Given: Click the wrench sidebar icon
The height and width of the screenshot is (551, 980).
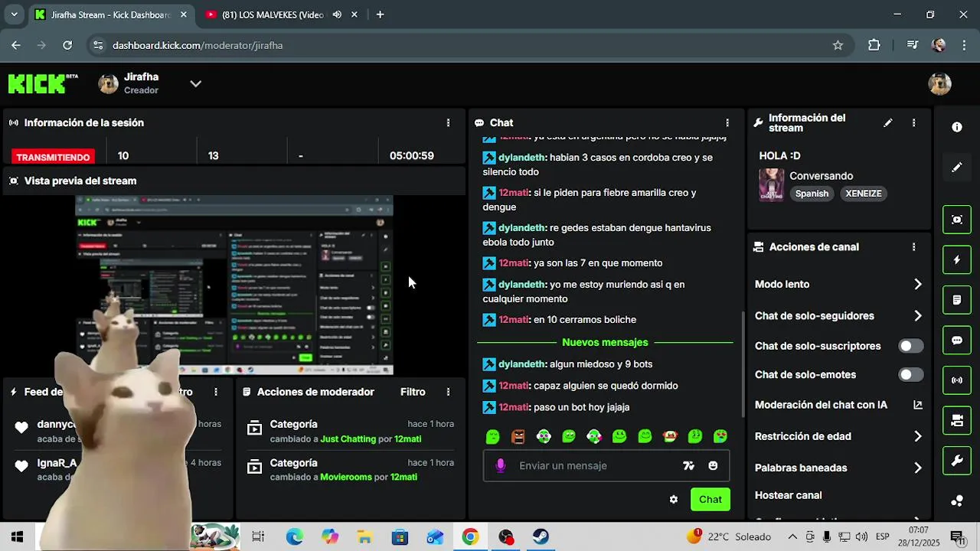Looking at the screenshot, I should (x=956, y=461).
